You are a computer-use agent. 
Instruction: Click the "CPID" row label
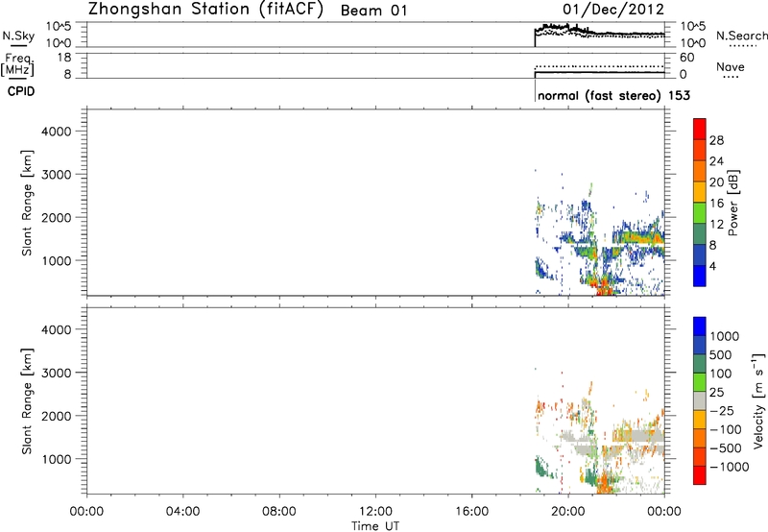click(x=21, y=91)
